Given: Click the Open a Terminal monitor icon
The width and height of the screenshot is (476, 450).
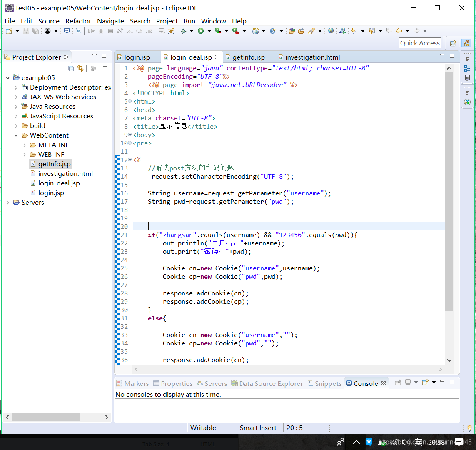Looking at the screenshot, I should click(67, 31).
